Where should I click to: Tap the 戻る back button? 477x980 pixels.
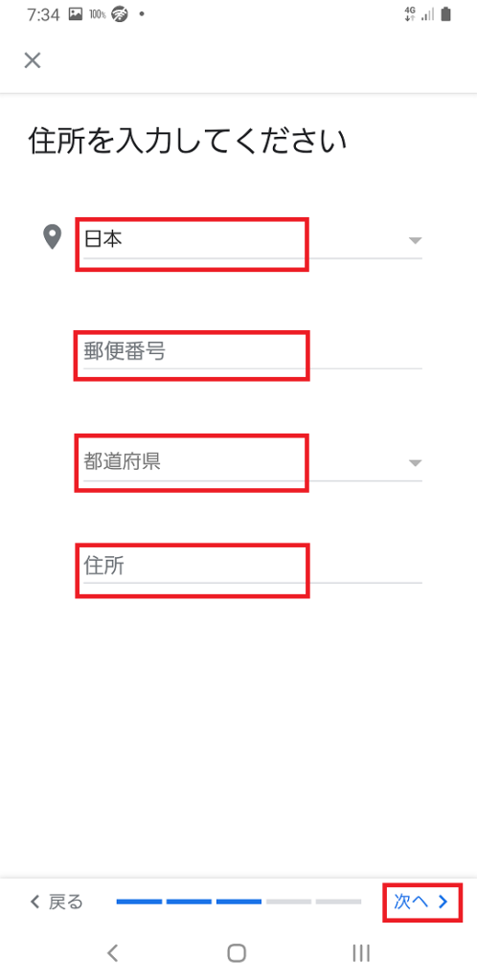(57, 902)
